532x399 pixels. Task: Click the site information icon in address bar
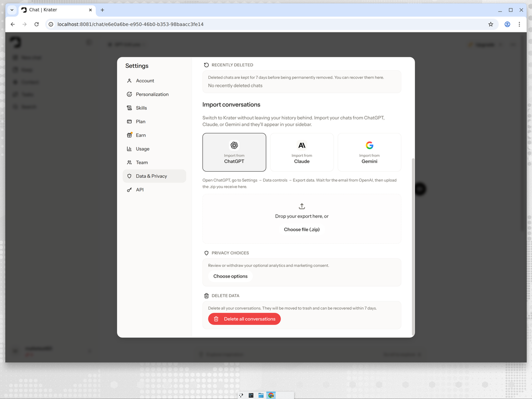51,24
